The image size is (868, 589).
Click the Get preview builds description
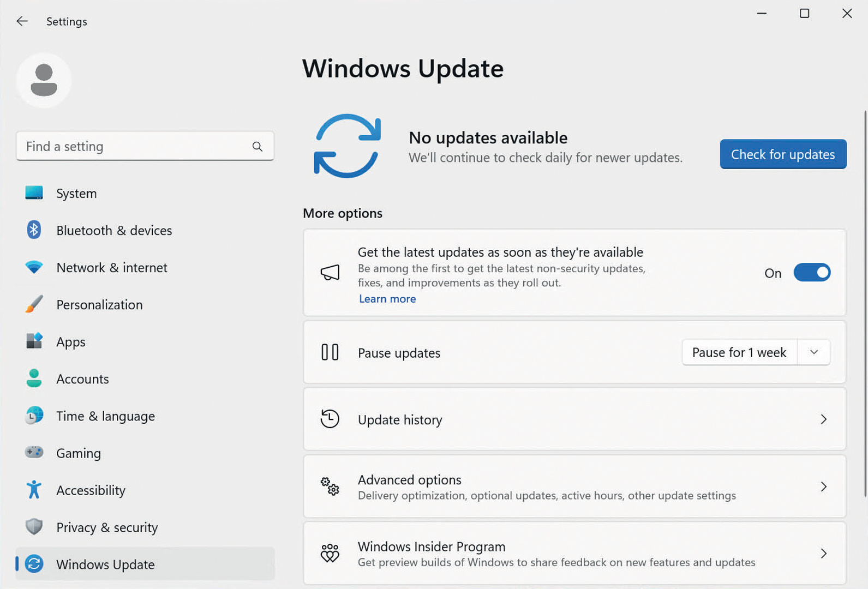click(x=556, y=562)
